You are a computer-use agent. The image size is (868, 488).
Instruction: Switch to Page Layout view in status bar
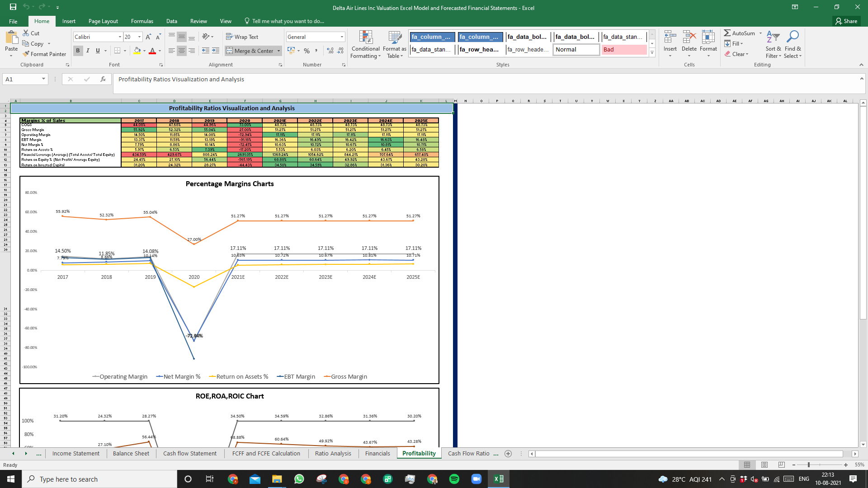click(764, 465)
